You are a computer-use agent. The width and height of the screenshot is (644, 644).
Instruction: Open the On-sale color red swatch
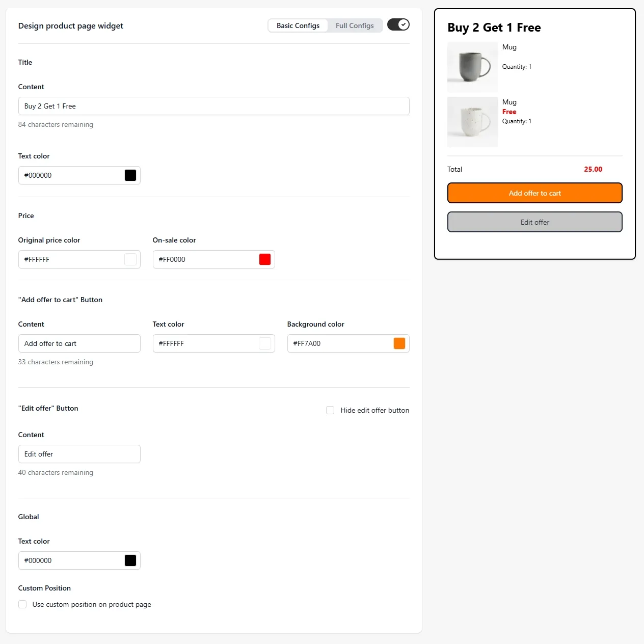pos(265,259)
